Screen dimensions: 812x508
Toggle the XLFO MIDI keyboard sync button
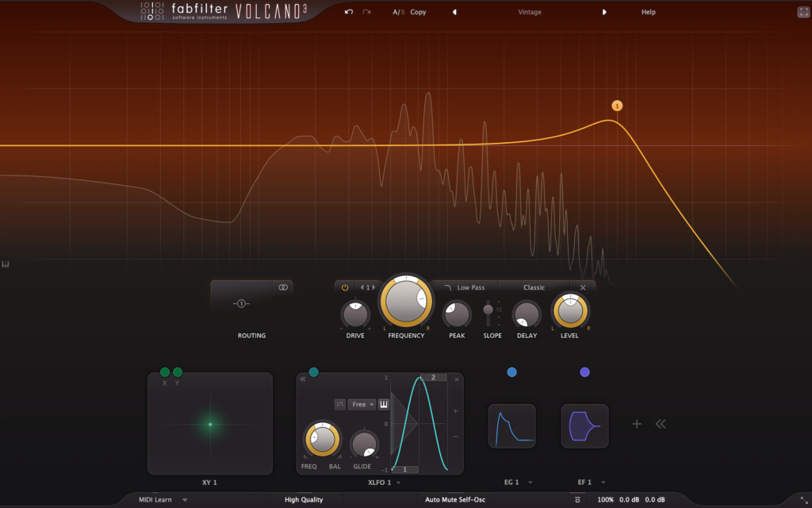tap(383, 404)
